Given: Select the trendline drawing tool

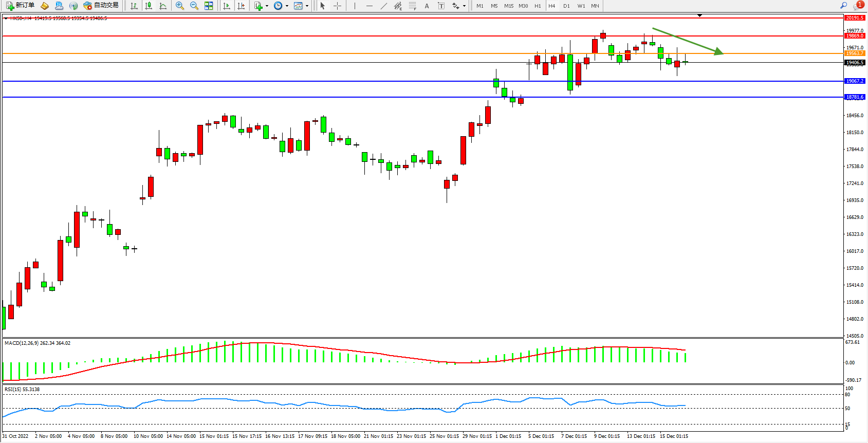Looking at the screenshot, I should click(384, 6).
